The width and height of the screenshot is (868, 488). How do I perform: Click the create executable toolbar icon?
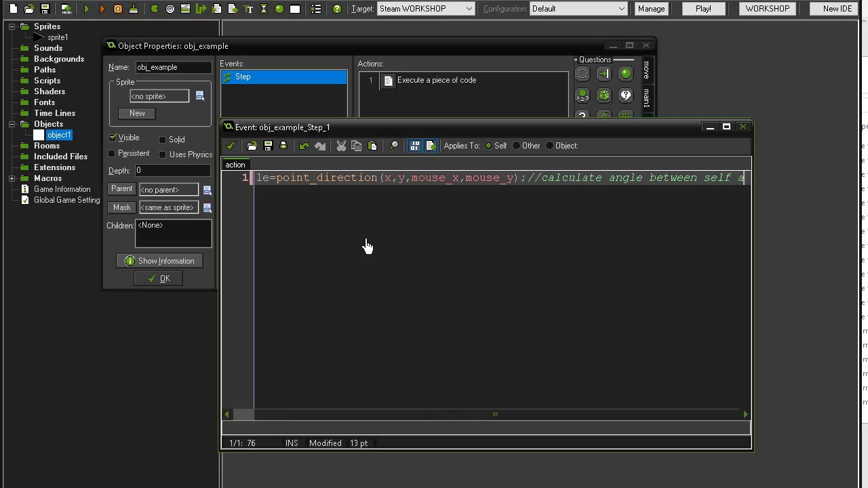(66, 9)
